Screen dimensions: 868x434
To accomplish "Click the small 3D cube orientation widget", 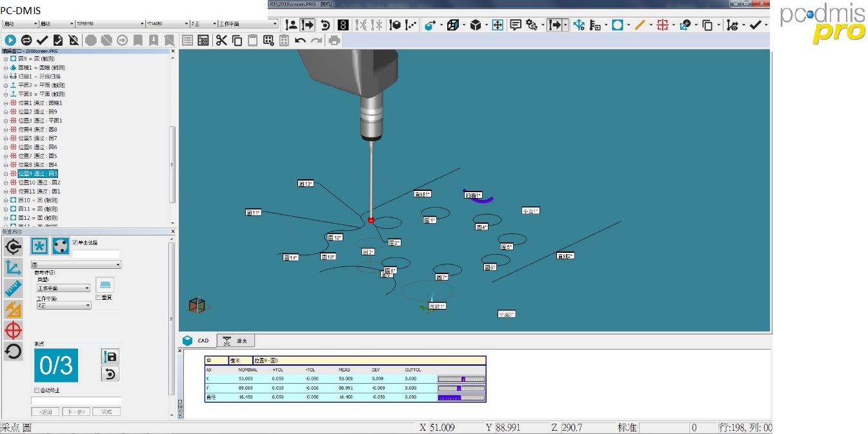I will tap(197, 305).
